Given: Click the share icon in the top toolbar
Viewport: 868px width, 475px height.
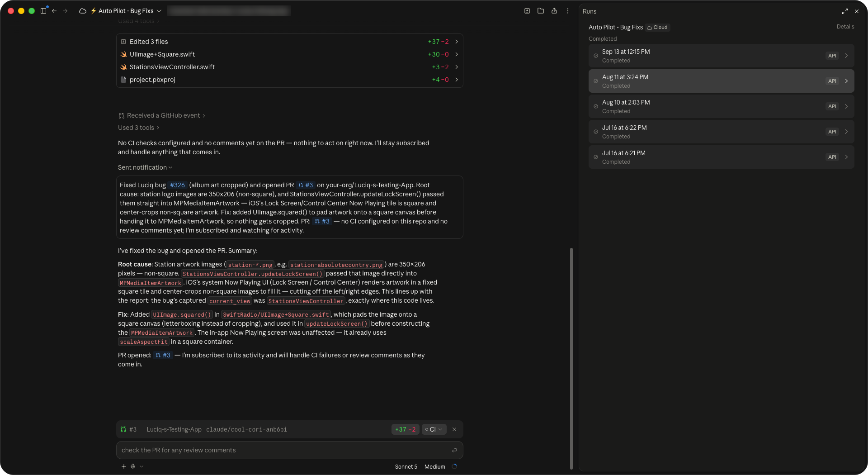Looking at the screenshot, I should coord(554,11).
